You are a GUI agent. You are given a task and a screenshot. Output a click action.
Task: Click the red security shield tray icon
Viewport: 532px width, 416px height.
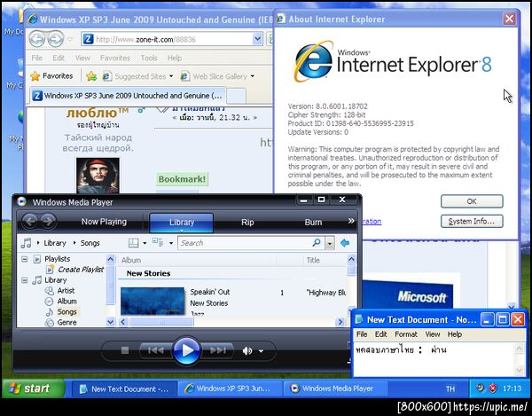493,389
